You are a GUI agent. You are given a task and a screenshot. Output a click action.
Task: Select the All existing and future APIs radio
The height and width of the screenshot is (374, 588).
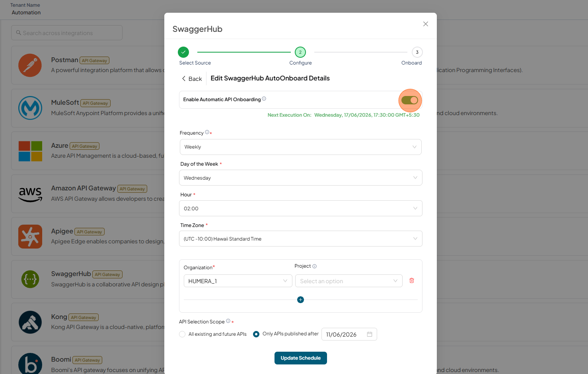click(x=182, y=334)
